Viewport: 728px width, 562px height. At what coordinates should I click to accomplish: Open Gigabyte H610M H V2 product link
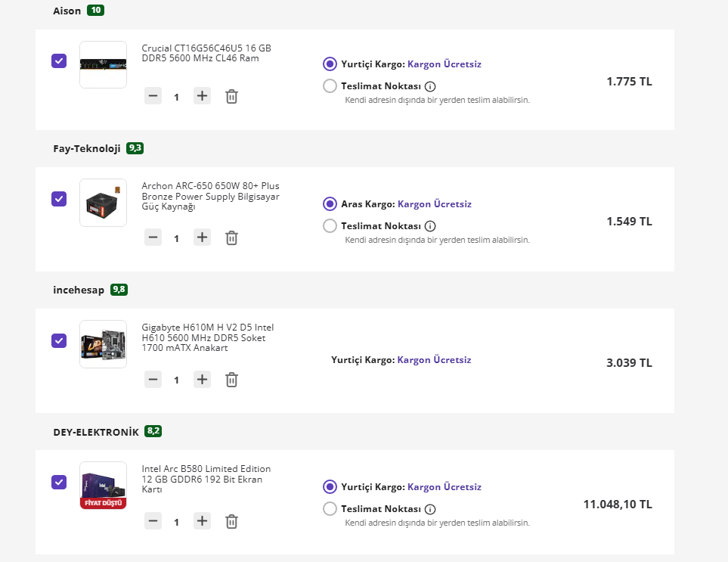207,337
